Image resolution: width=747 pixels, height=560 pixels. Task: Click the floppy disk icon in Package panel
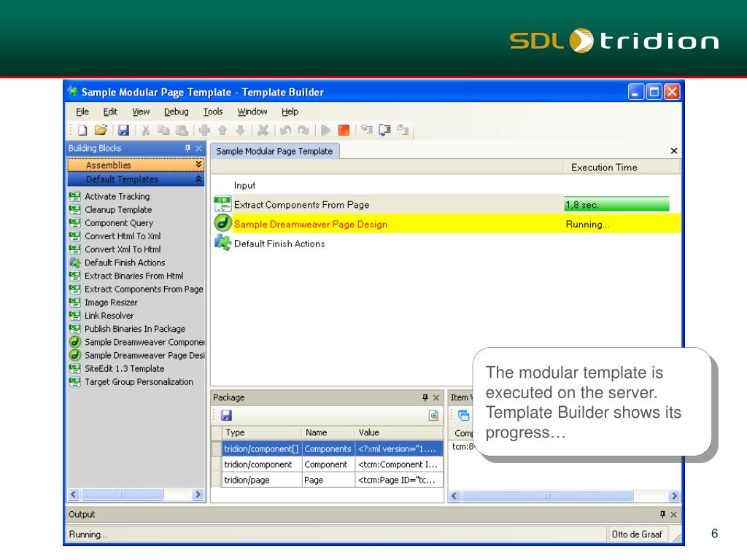pyautogui.click(x=226, y=415)
